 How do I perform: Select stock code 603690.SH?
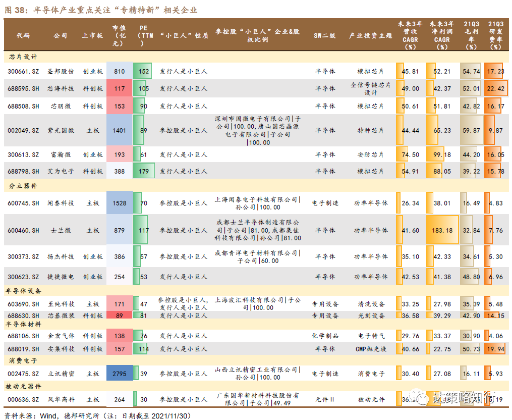click(23, 304)
